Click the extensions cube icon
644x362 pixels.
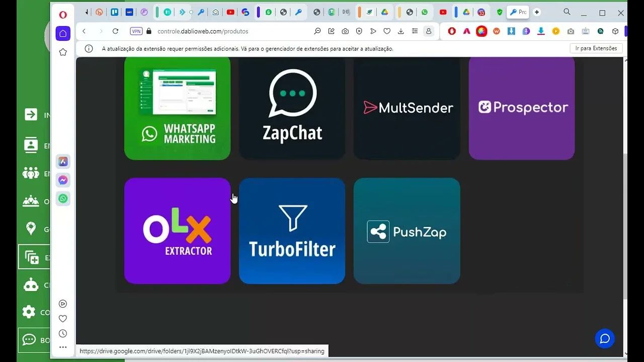[x=615, y=31]
